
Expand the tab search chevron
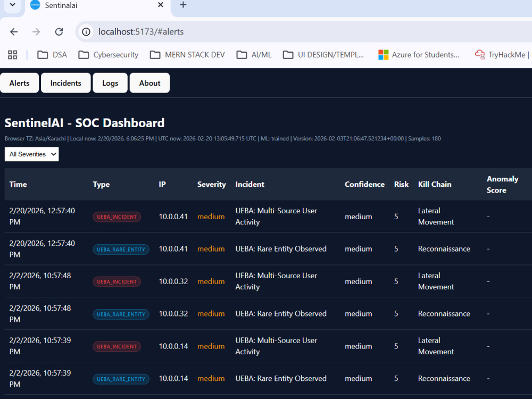coord(13,5)
